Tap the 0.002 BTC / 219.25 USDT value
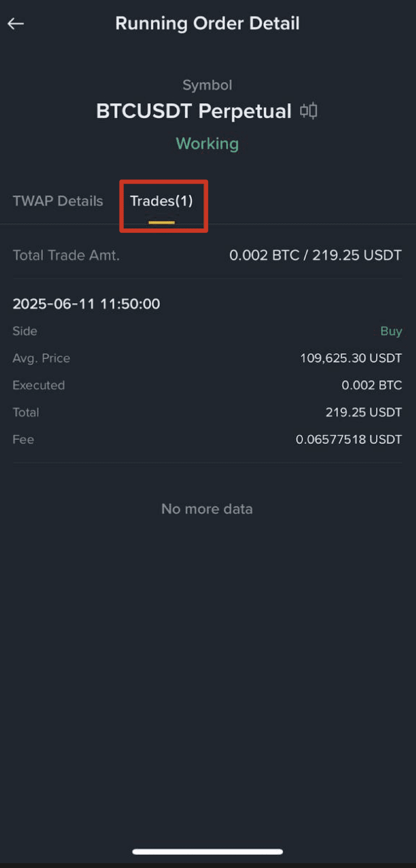416x868 pixels. click(x=316, y=255)
